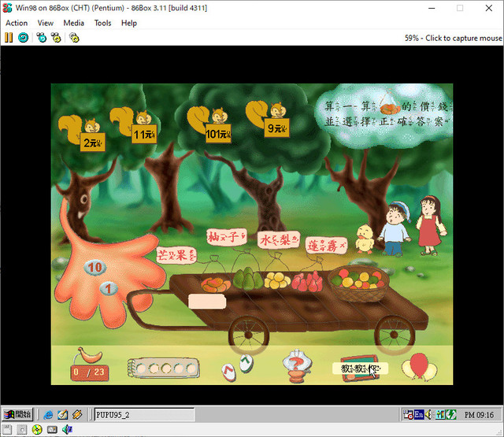Click the notebook progress circles
This screenshot has width=504, height=437.
pyautogui.click(x=164, y=368)
